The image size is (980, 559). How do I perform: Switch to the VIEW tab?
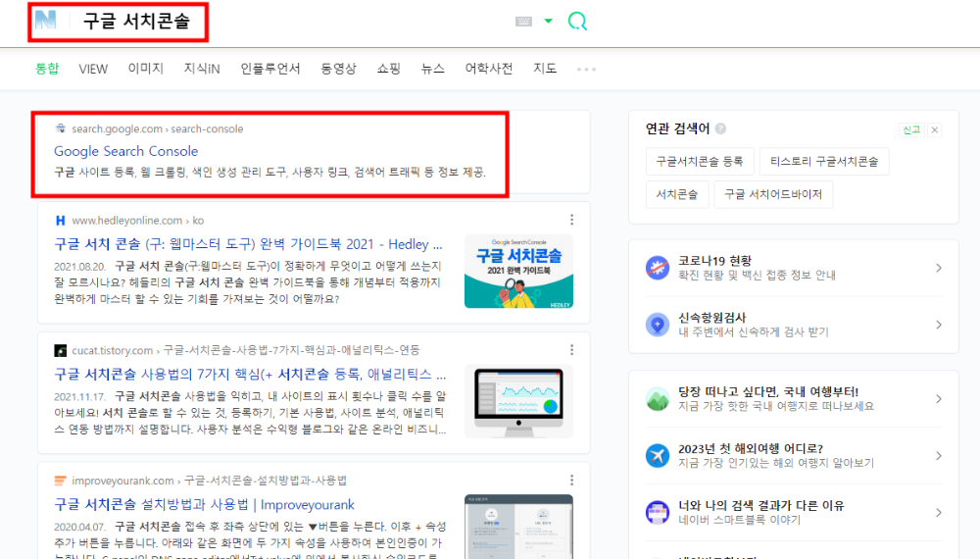[x=93, y=69]
